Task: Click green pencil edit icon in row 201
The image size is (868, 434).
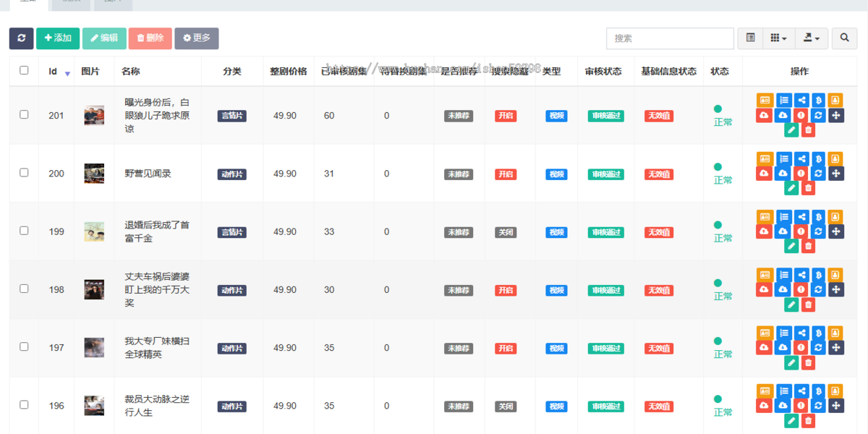Action: tap(791, 130)
